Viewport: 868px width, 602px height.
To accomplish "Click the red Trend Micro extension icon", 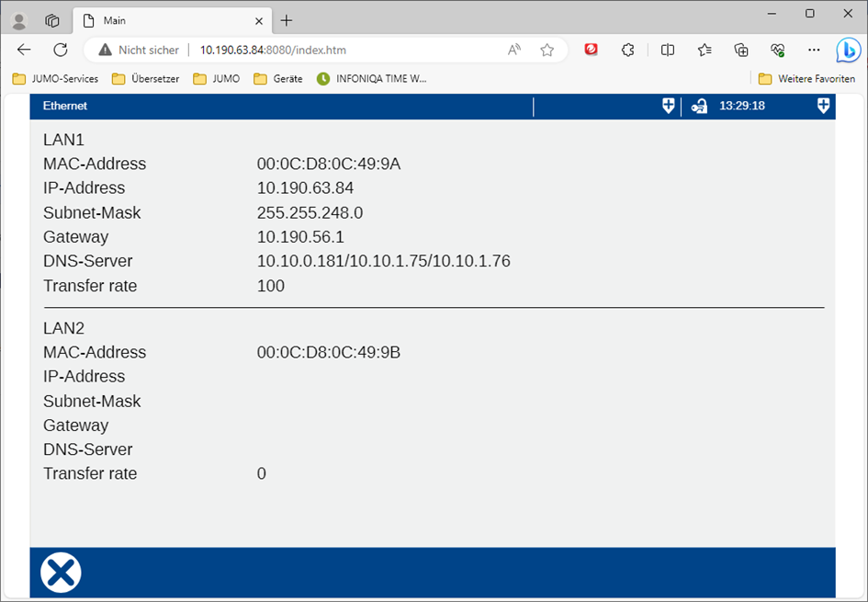I will coord(592,50).
